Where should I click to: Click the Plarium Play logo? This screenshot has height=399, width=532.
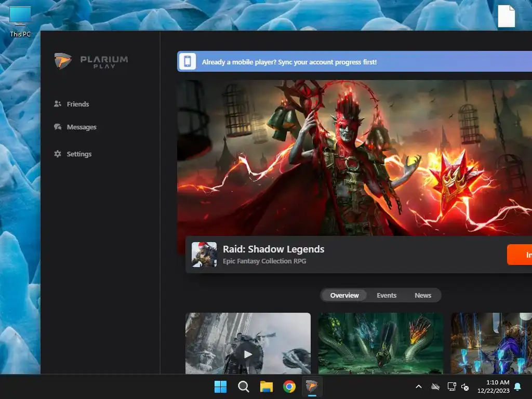pyautogui.click(x=91, y=61)
